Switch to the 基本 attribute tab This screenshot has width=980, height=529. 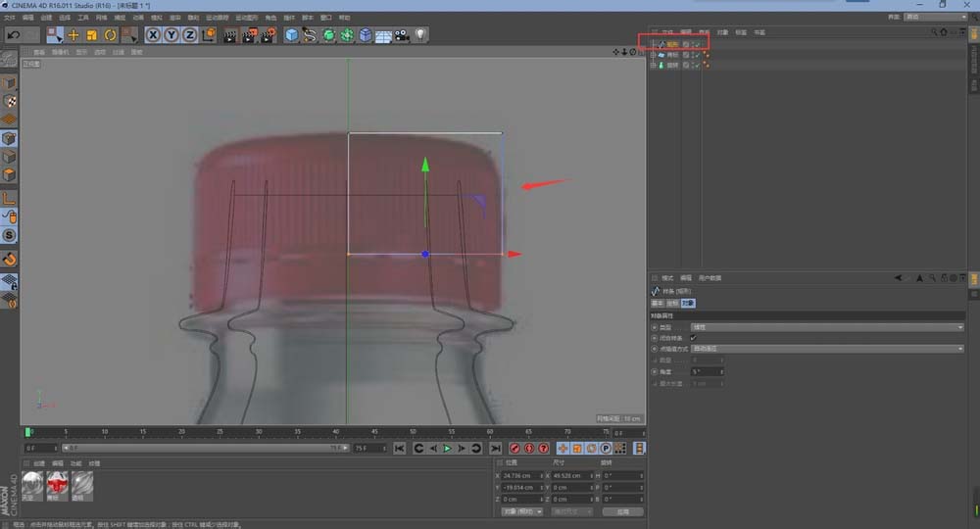(x=658, y=303)
